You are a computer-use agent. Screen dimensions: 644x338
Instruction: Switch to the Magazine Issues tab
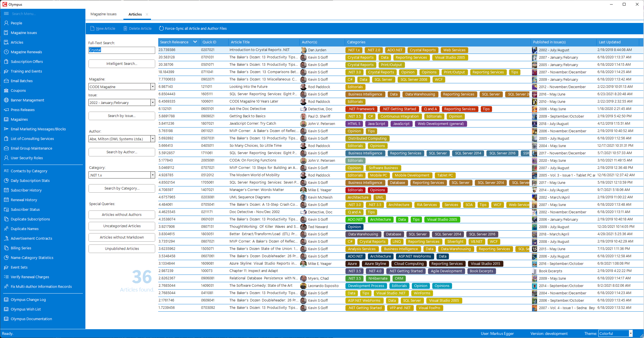coord(104,14)
